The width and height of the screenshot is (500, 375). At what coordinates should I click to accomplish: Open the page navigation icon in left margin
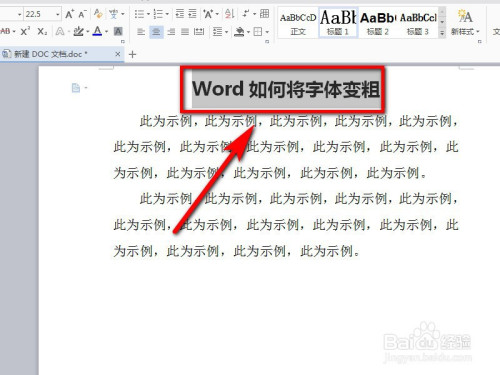coord(76,88)
